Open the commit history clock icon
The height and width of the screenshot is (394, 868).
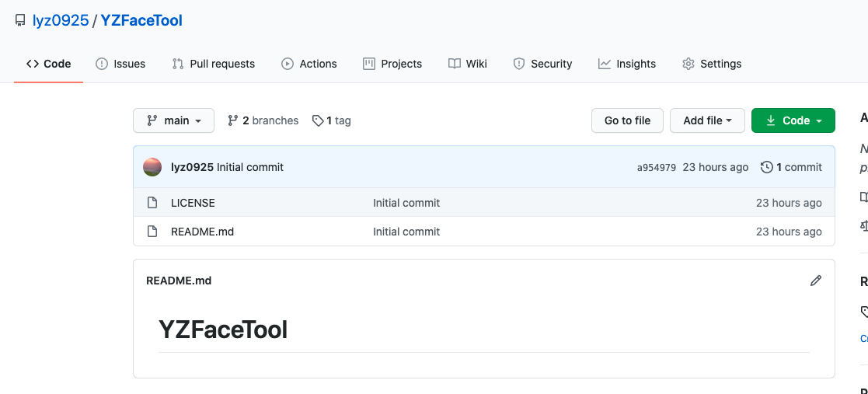click(x=767, y=167)
